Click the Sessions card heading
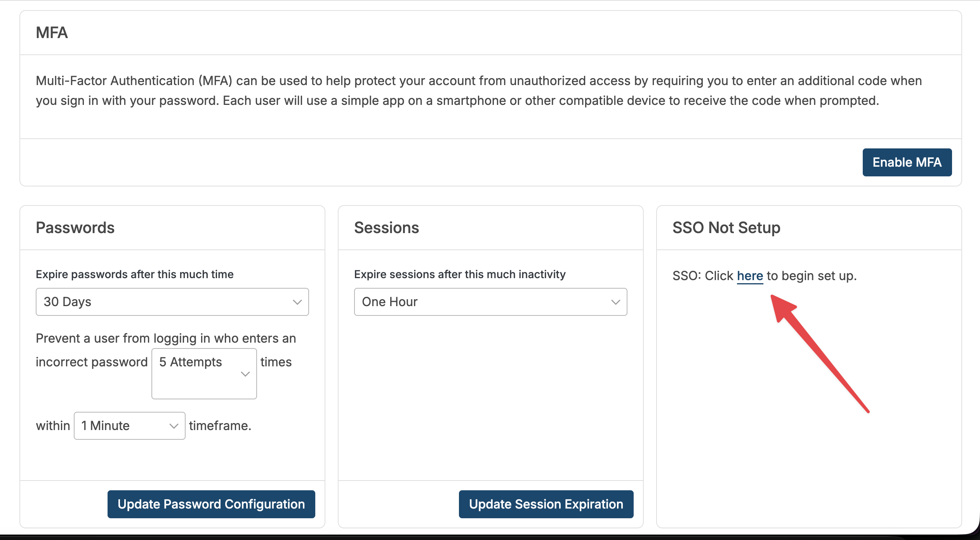 pos(386,228)
